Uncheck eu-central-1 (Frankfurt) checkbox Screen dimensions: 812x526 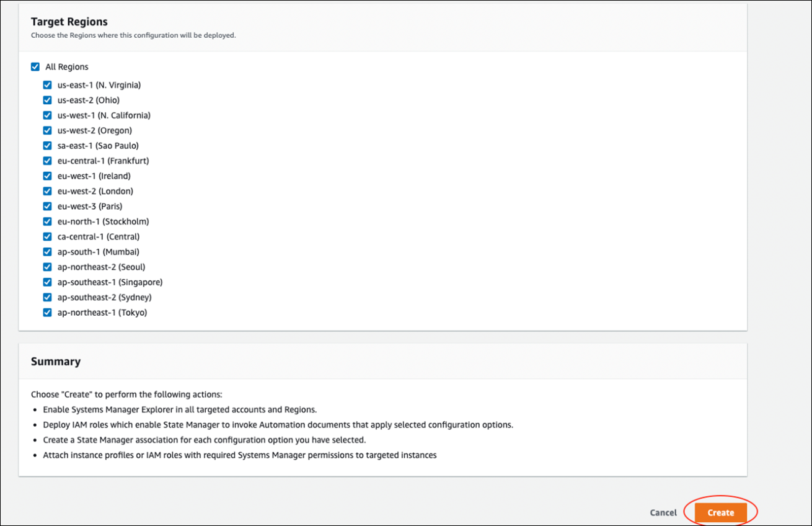click(x=47, y=161)
